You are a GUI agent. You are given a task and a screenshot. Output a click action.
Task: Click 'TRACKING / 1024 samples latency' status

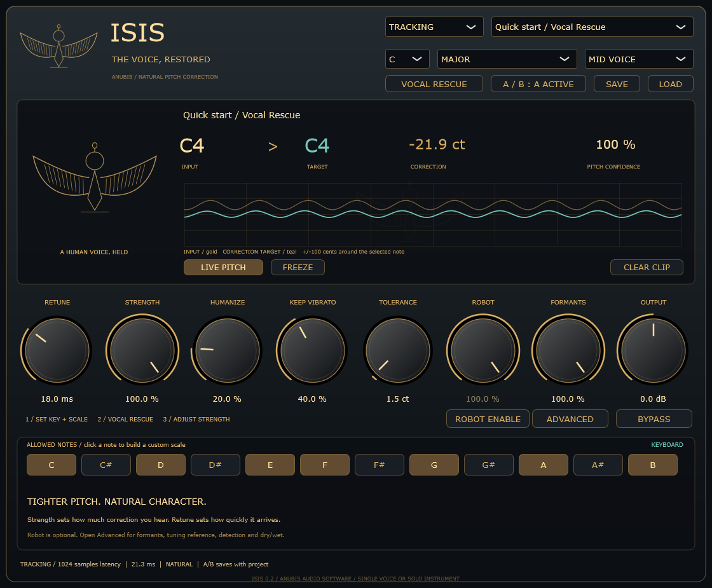[71, 564]
